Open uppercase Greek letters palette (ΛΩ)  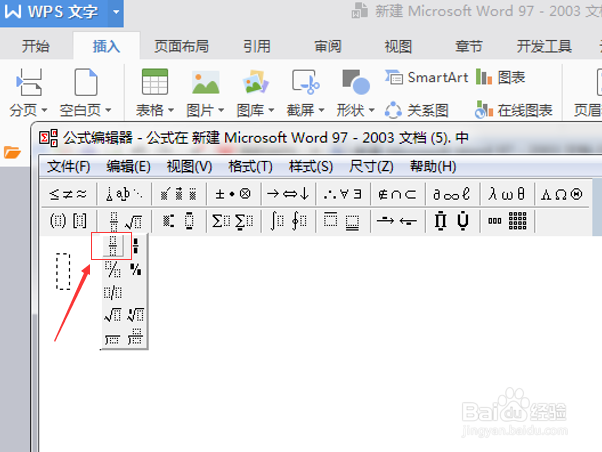pyautogui.click(x=562, y=194)
